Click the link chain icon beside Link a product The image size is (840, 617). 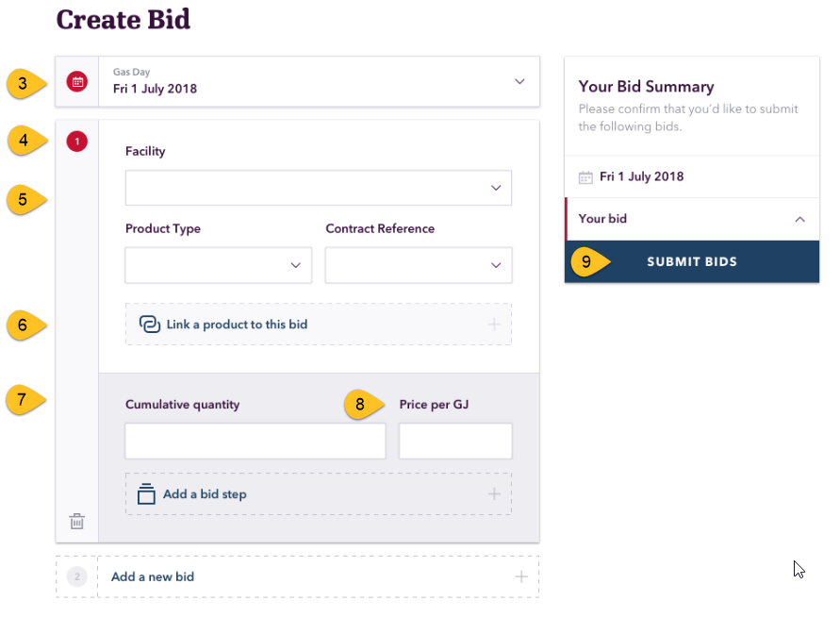(x=150, y=325)
